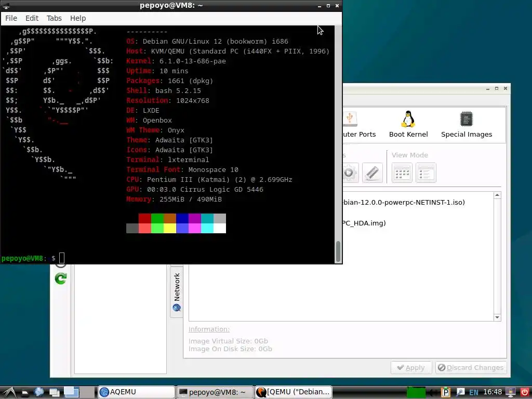Open the Special Images tab in AQEMU
This screenshot has width=532, height=399.
(x=466, y=125)
